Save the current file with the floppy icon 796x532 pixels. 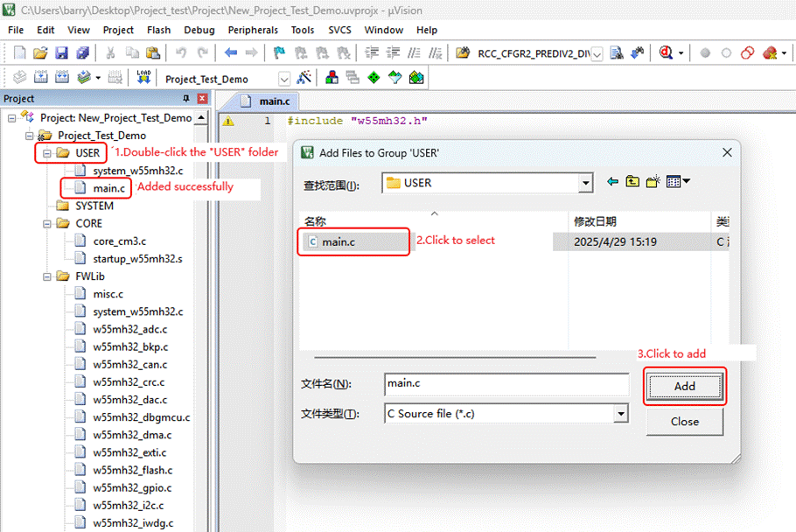click(61, 52)
